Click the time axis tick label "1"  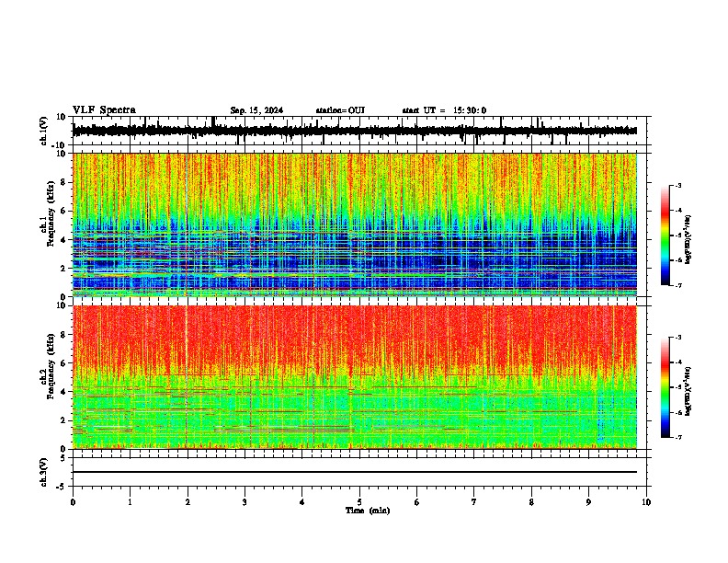(130, 502)
